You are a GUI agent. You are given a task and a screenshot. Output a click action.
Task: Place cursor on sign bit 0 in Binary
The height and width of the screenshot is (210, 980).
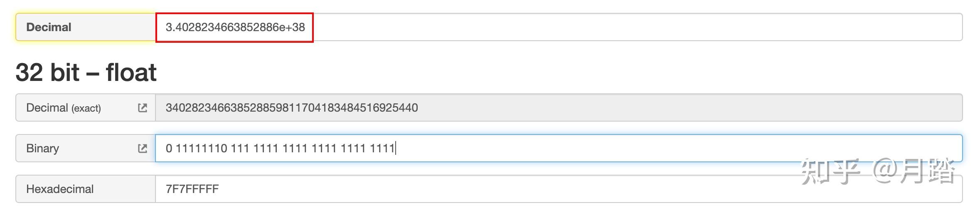[169, 149]
